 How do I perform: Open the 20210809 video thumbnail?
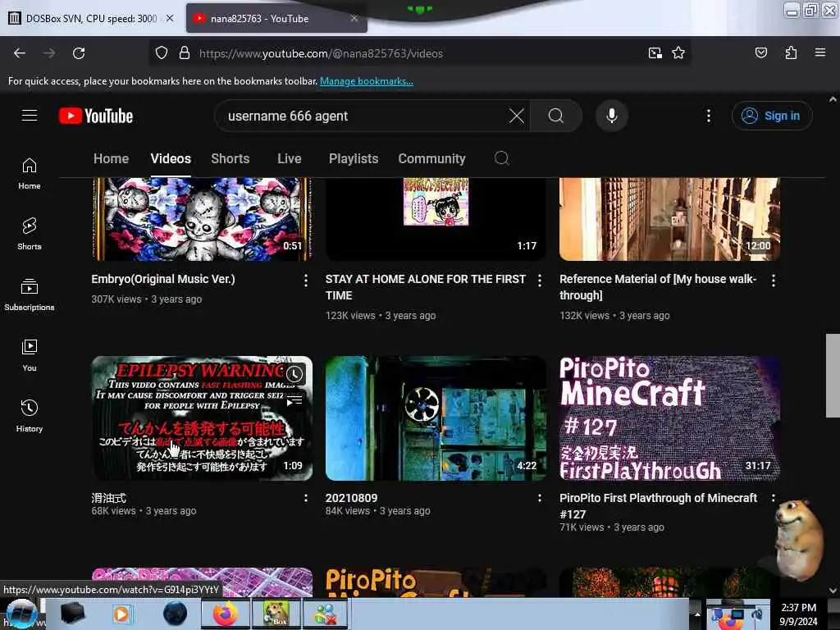[x=436, y=418]
